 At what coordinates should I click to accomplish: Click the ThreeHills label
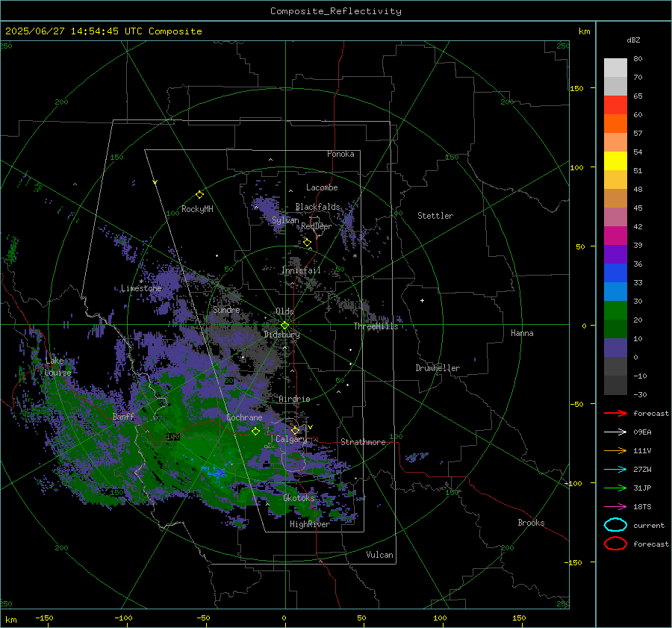[x=376, y=326]
